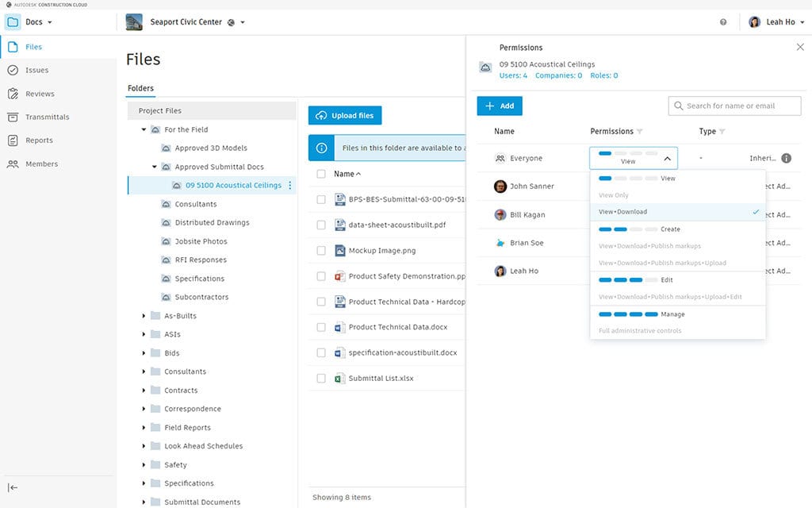Screen dimensions: 812x508
Task: Toggle the select-all files checkbox
Action: (321, 174)
